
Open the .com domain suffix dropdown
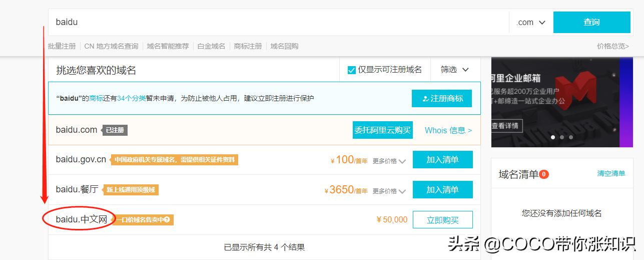pos(531,22)
